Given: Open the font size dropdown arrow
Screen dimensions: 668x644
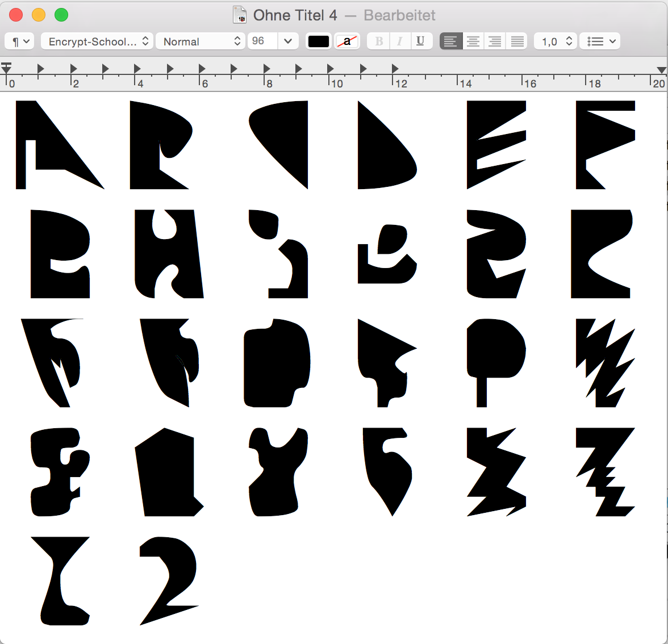Looking at the screenshot, I should 288,41.
